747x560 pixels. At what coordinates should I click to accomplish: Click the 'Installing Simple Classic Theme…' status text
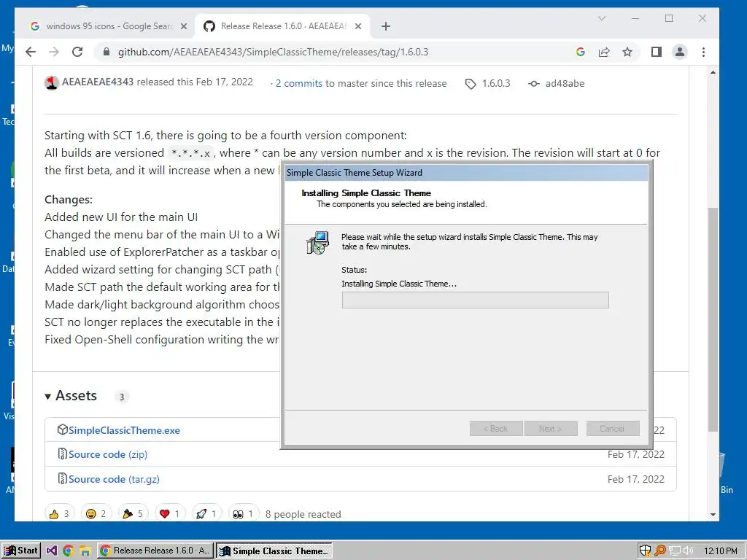coord(399,284)
